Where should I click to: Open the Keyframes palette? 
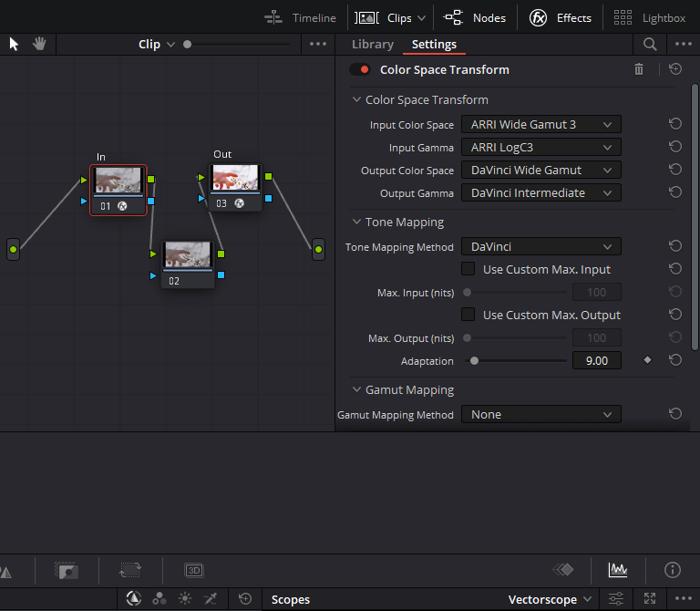click(x=563, y=569)
